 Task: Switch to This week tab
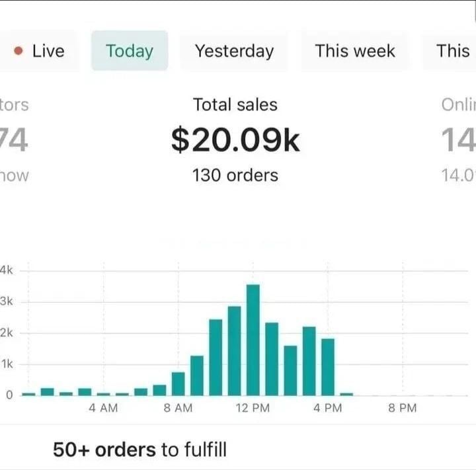[x=355, y=51]
